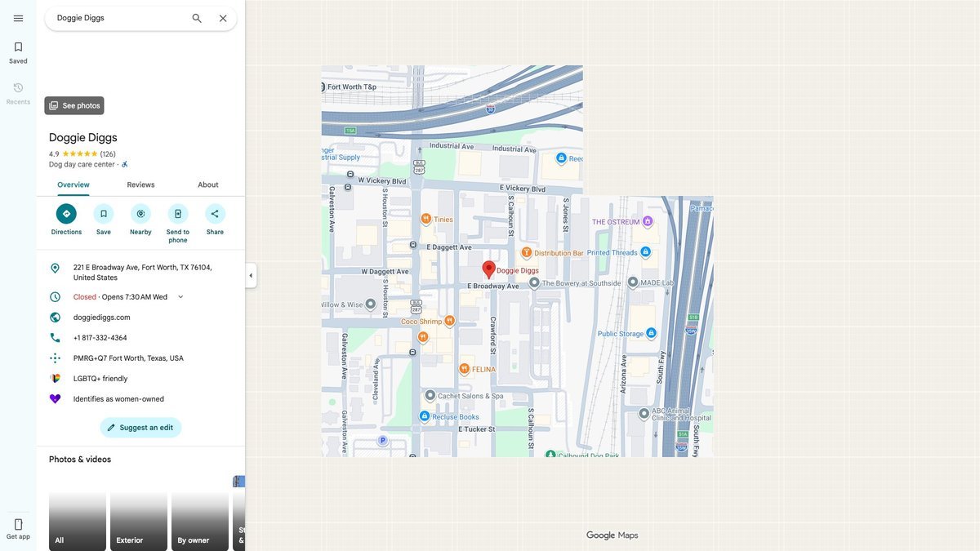This screenshot has width=980, height=551.
Task: Click the clock hours icon
Action: pos(55,297)
